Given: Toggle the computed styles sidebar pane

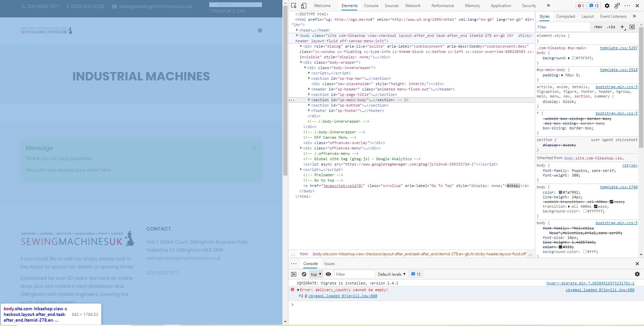Looking at the screenshot, I should pos(632,27).
